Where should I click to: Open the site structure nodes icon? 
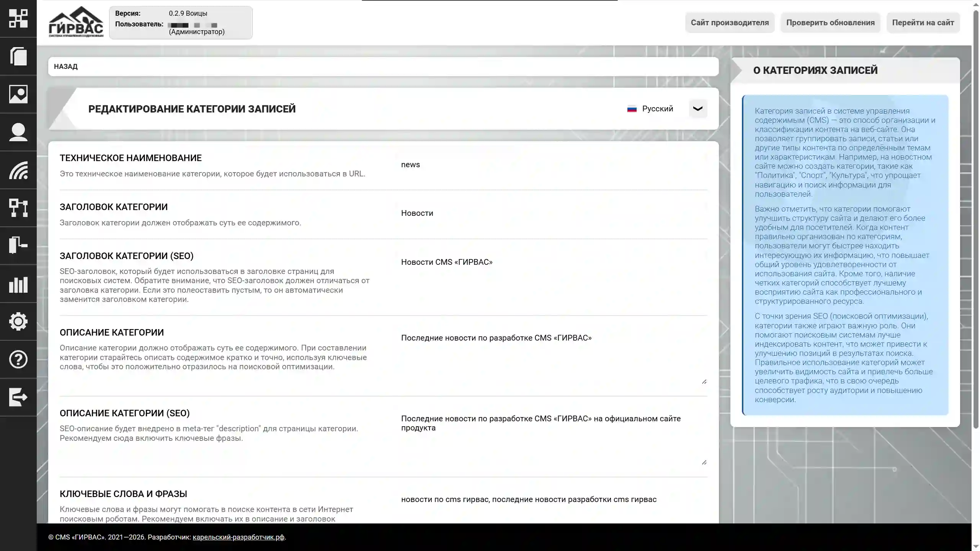(18, 208)
